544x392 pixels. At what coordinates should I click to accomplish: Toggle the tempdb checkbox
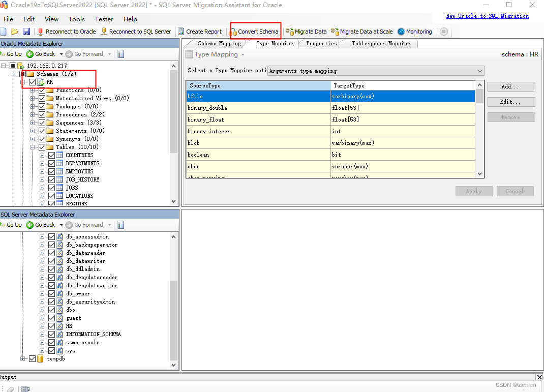point(32,358)
